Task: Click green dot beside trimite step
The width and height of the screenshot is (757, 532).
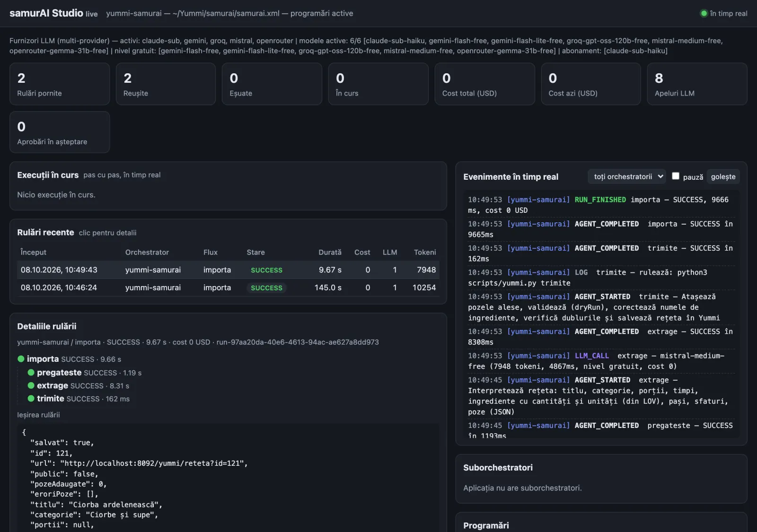Action: point(31,399)
